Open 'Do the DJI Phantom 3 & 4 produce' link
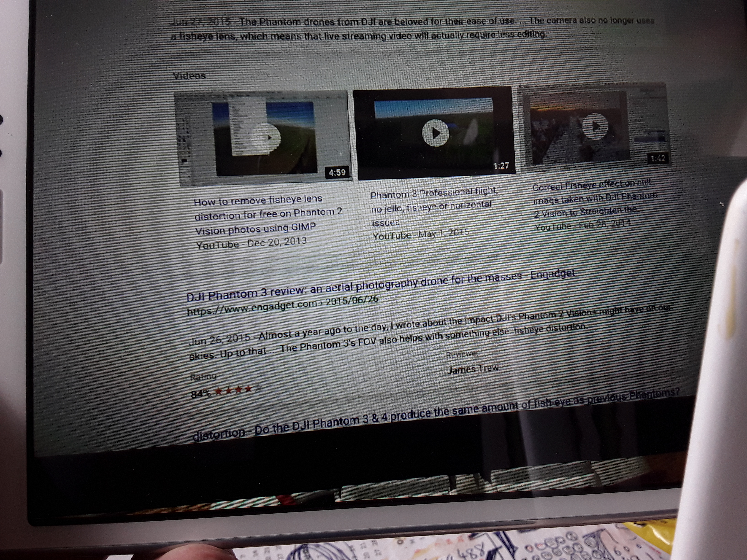The height and width of the screenshot is (560, 747). [x=436, y=414]
